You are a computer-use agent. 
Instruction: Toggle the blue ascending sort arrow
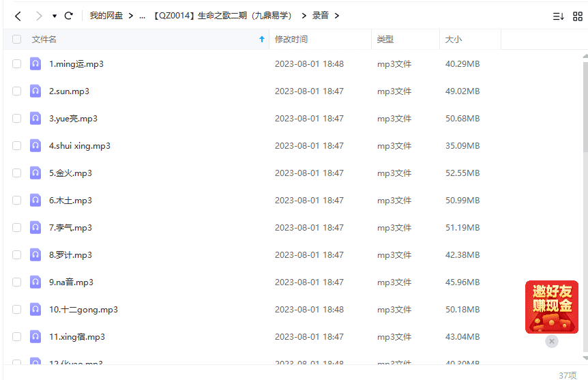(x=262, y=40)
